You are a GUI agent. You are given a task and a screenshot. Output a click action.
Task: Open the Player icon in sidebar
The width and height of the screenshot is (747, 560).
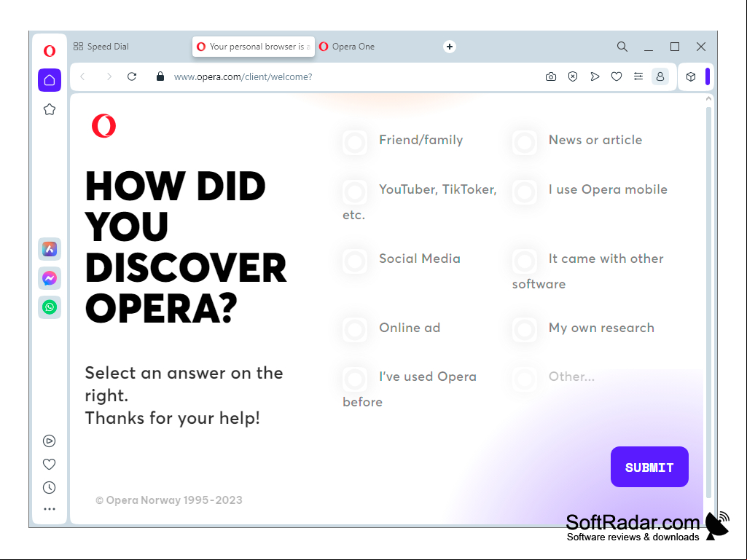50,441
